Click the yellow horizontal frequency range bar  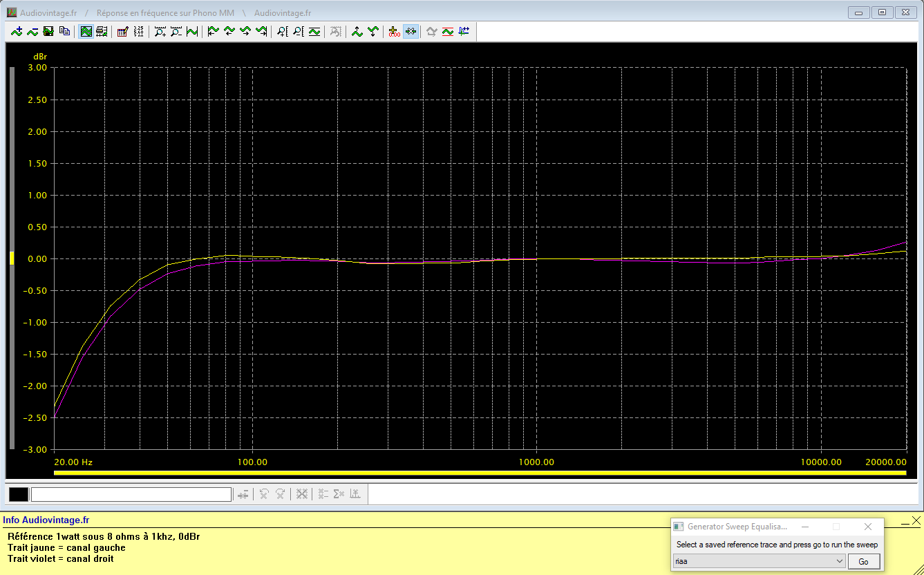[480, 473]
